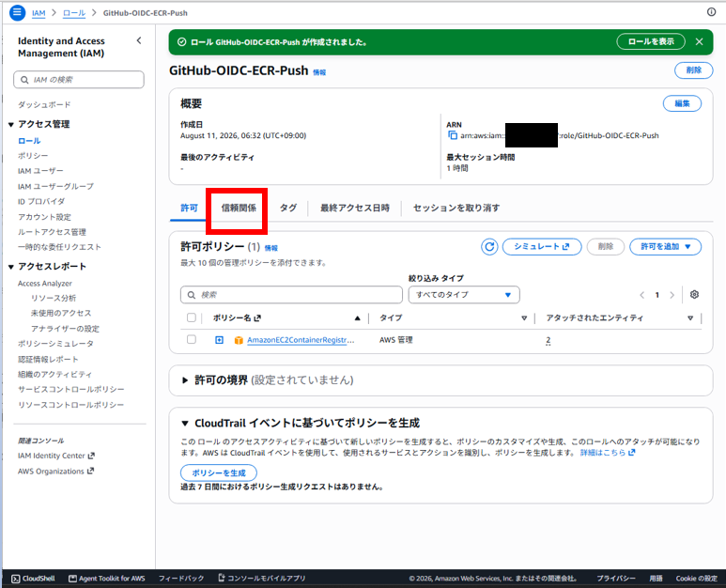
Task: Sort by the タイプ column arrow
Action: click(x=524, y=318)
